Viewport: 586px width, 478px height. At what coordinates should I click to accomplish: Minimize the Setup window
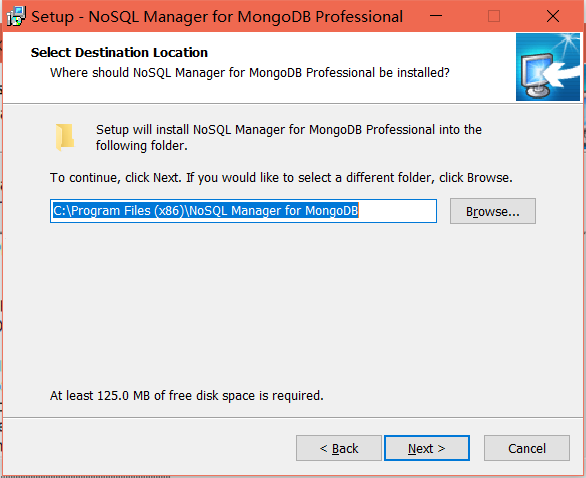tap(436, 16)
